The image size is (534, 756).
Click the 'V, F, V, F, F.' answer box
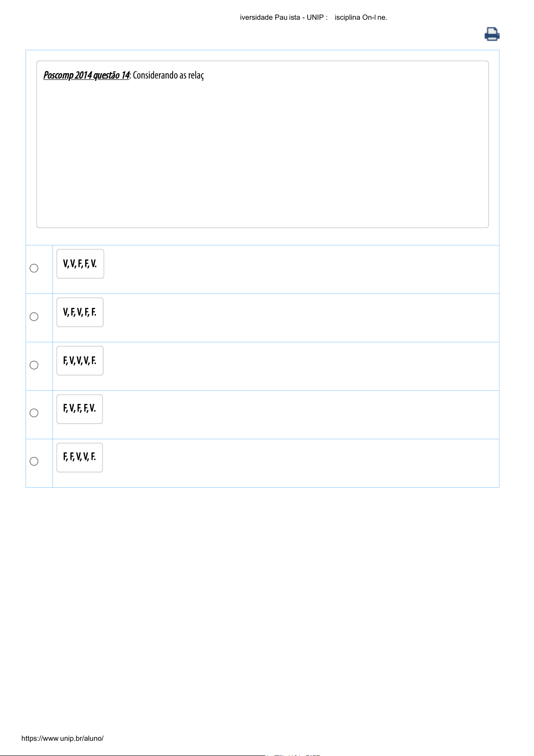[x=80, y=312]
